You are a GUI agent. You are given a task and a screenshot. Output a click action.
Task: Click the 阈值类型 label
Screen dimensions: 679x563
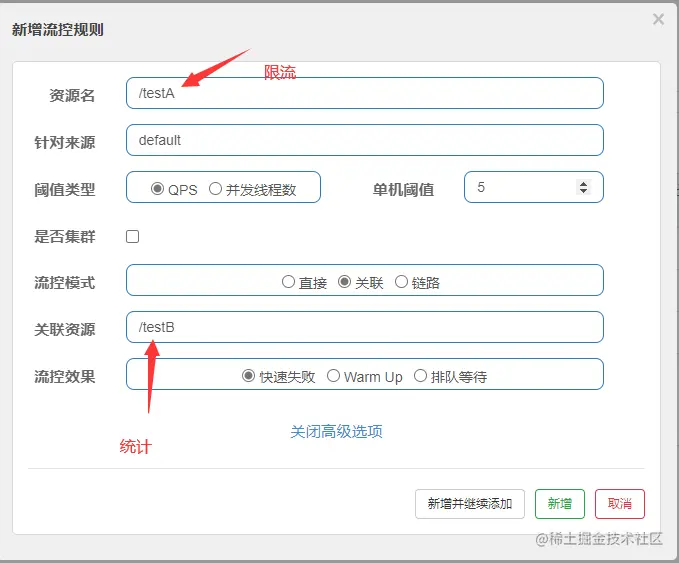click(x=65, y=190)
